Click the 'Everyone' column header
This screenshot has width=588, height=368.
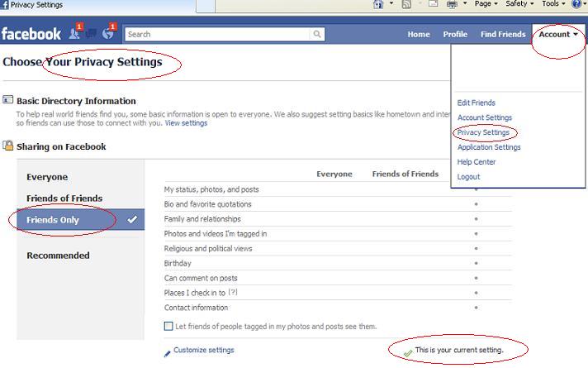[334, 174]
